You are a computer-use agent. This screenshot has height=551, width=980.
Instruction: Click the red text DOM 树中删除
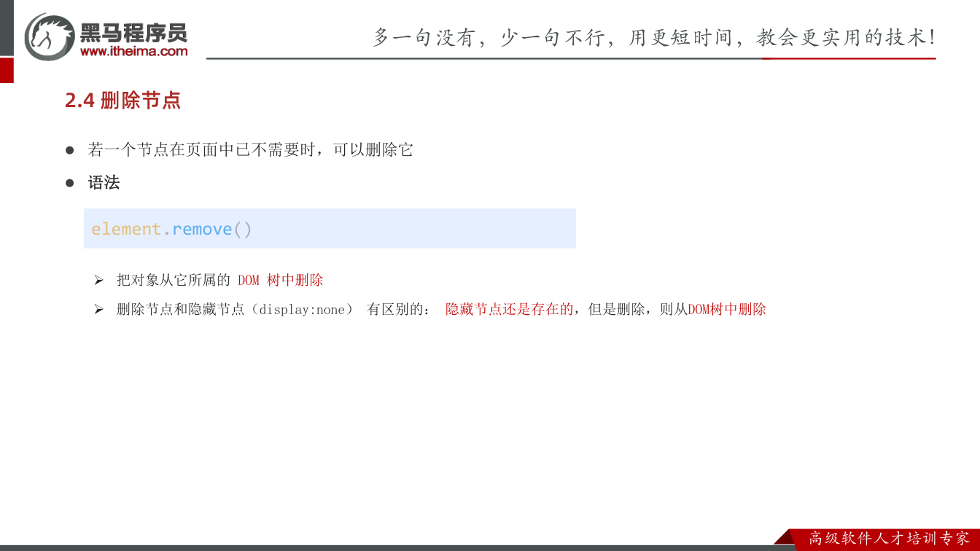[281, 280]
